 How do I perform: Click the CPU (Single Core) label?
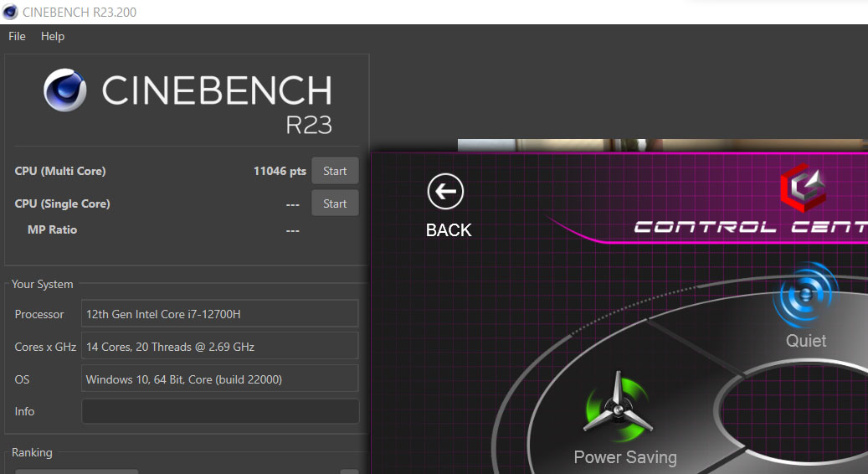(x=62, y=204)
